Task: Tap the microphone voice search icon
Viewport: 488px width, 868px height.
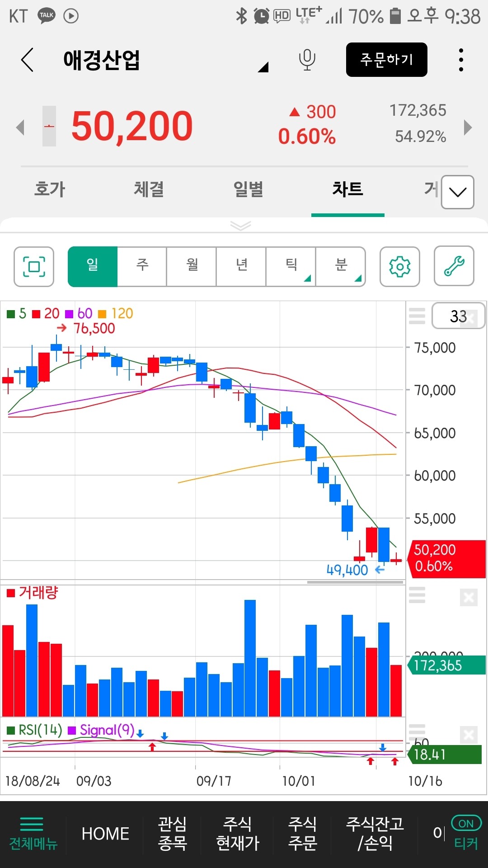Action: pyautogui.click(x=307, y=60)
